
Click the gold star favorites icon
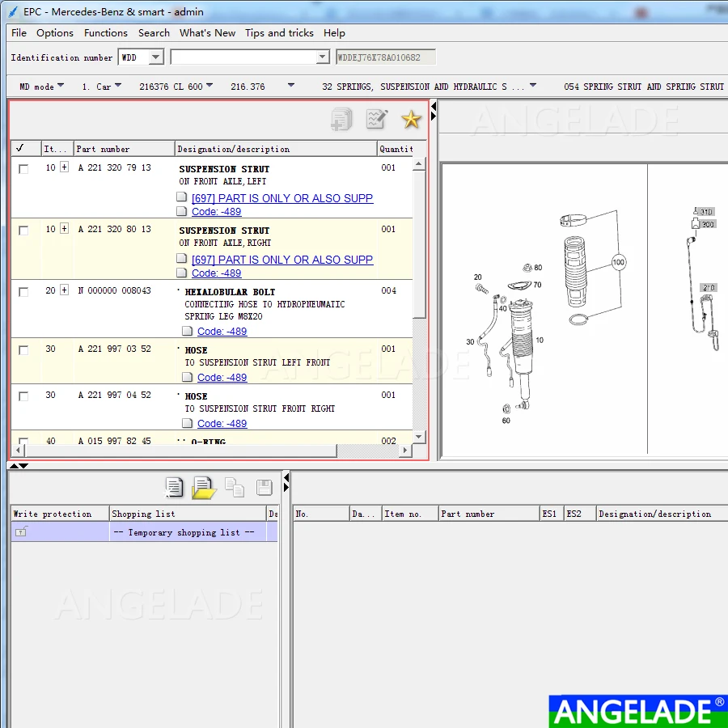[x=412, y=120]
